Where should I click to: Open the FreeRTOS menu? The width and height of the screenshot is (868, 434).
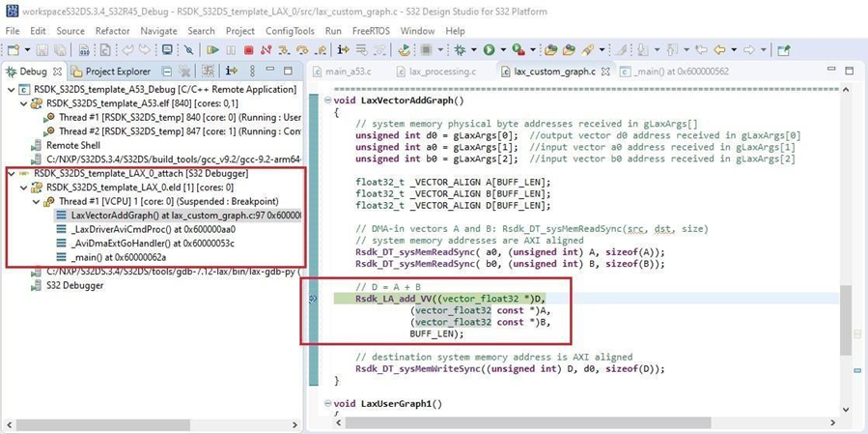pyautogui.click(x=371, y=31)
